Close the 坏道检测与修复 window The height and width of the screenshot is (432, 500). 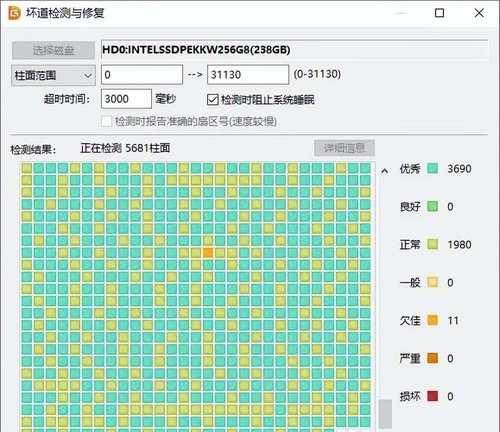click(x=479, y=13)
